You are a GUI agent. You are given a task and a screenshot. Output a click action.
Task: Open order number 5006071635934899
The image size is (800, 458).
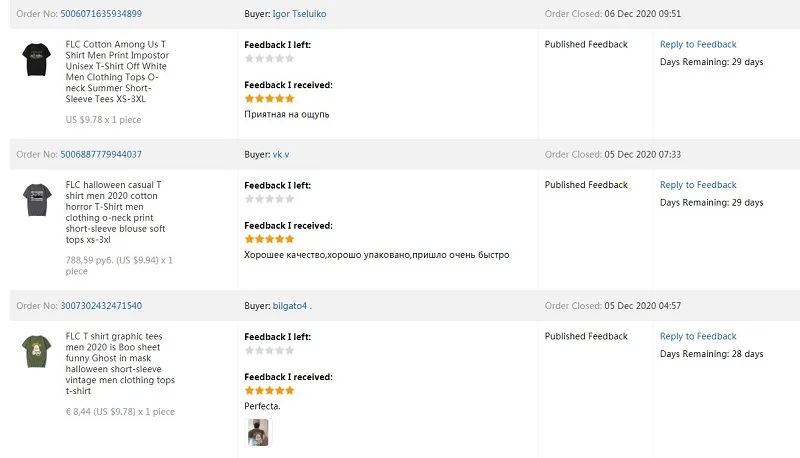[x=101, y=14]
